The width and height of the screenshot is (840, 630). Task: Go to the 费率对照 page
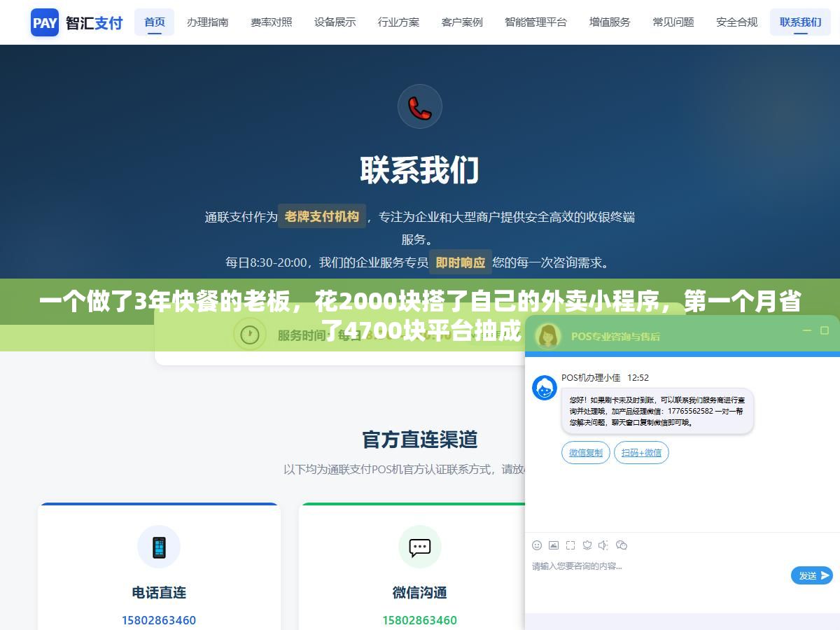tap(272, 22)
